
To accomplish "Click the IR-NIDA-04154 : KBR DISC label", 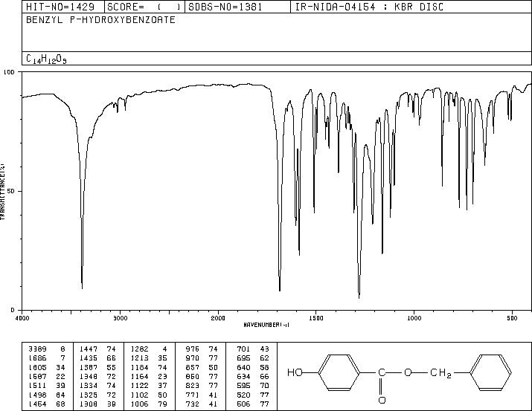I will 369,7.
